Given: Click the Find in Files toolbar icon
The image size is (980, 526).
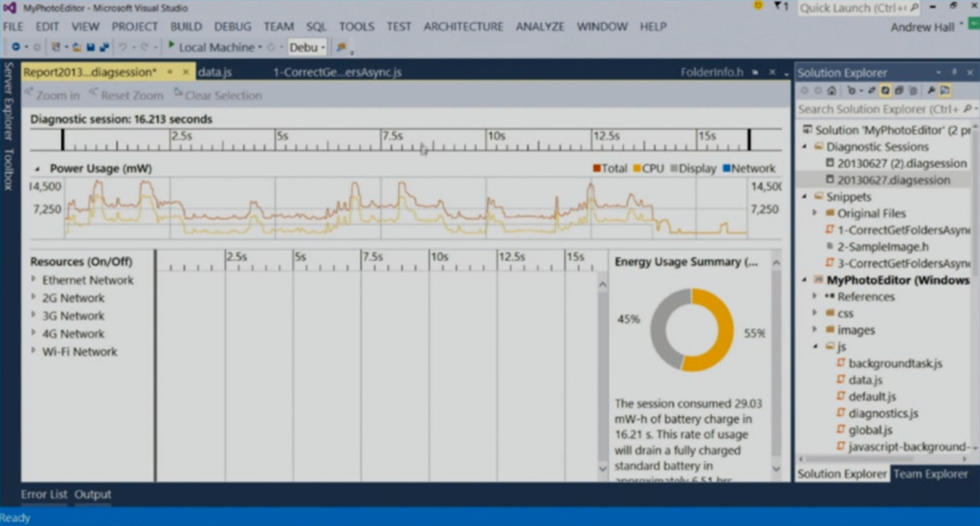Looking at the screenshot, I should (342, 47).
